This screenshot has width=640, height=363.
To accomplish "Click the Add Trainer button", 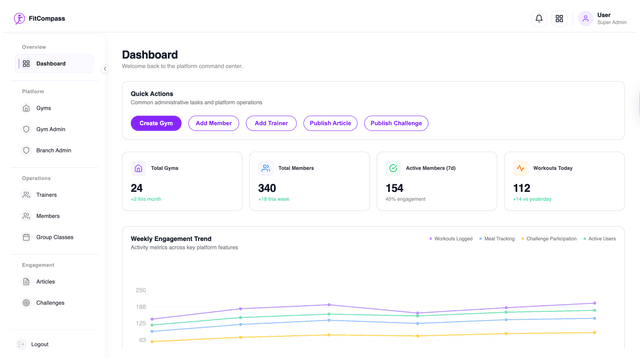I will (x=271, y=123).
